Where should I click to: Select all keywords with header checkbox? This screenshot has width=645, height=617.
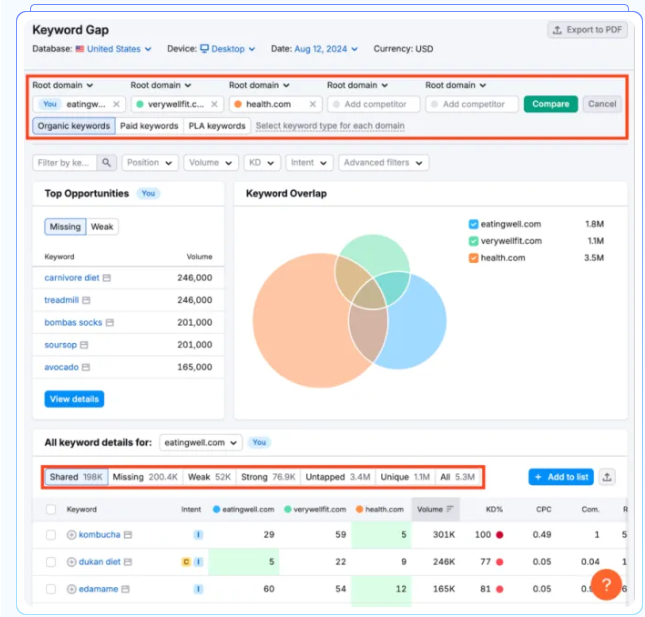[x=51, y=509]
